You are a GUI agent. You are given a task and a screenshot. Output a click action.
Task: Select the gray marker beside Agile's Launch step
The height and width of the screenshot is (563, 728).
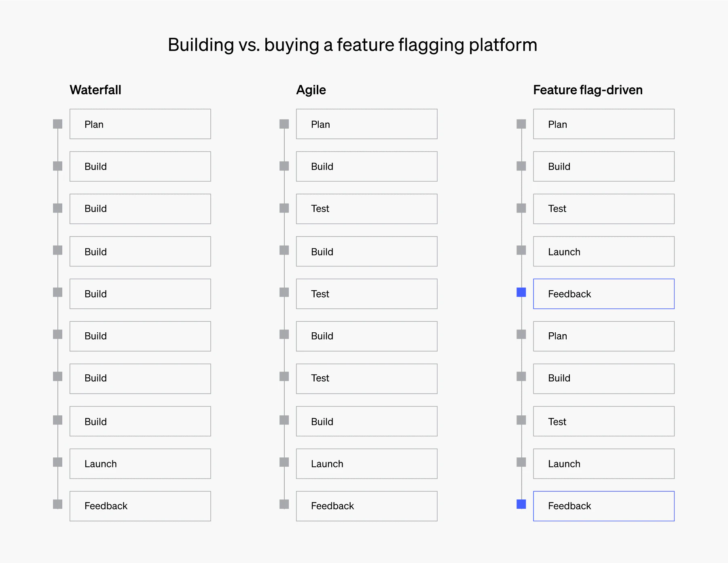(284, 462)
